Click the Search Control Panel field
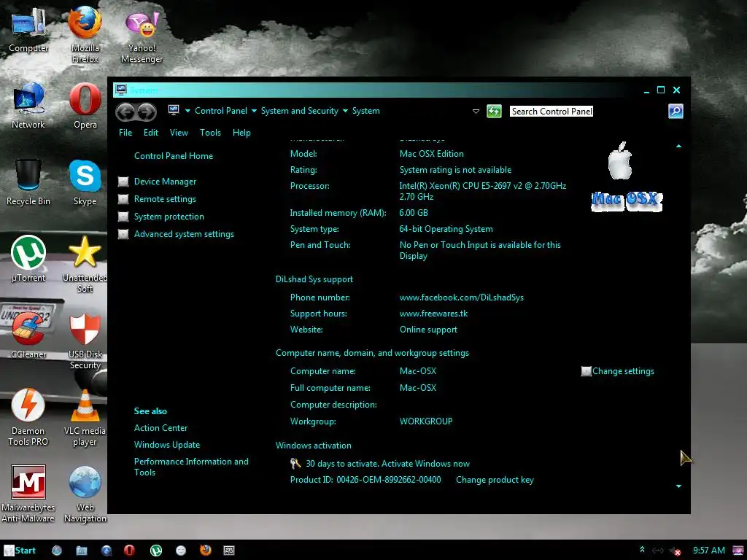The height and width of the screenshot is (560, 747). 551,112
